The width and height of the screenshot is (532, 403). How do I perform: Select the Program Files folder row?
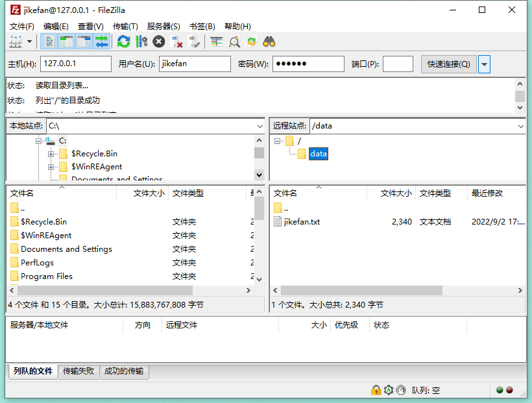(130, 276)
